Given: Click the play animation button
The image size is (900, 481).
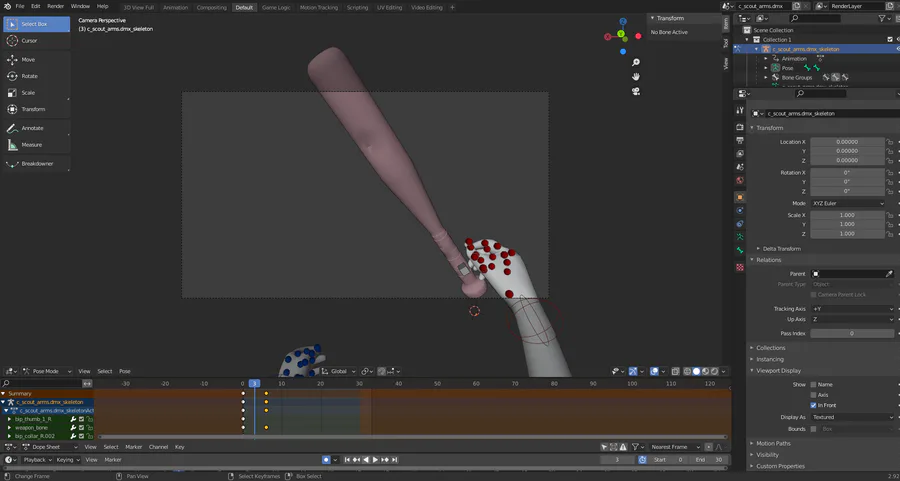Looking at the screenshot, I should pyautogui.click(x=375, y=460).
